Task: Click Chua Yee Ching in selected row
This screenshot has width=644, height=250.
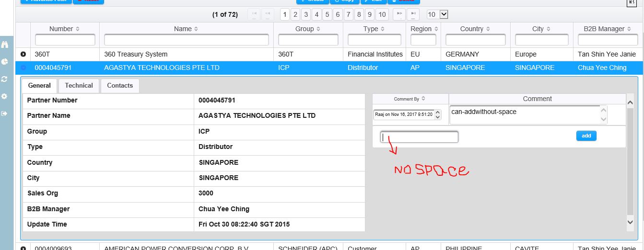Action: [x=602, y=68]
